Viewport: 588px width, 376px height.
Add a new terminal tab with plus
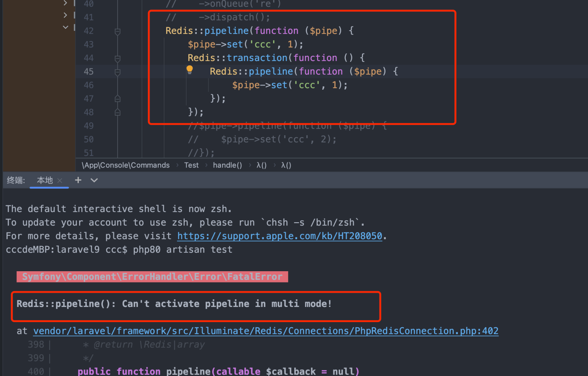(78, 180)
